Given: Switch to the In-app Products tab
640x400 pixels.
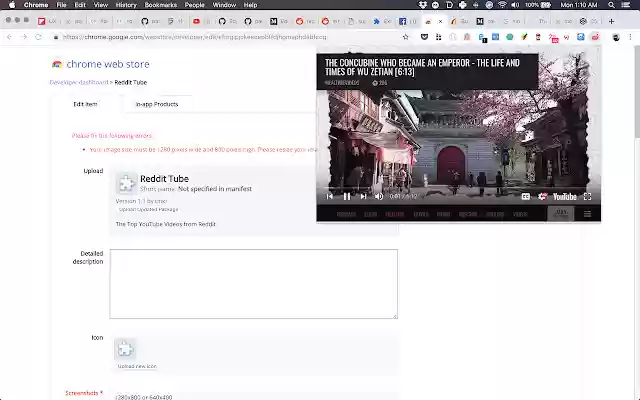Looking at the screenshot, I should (x=157, y=104).
